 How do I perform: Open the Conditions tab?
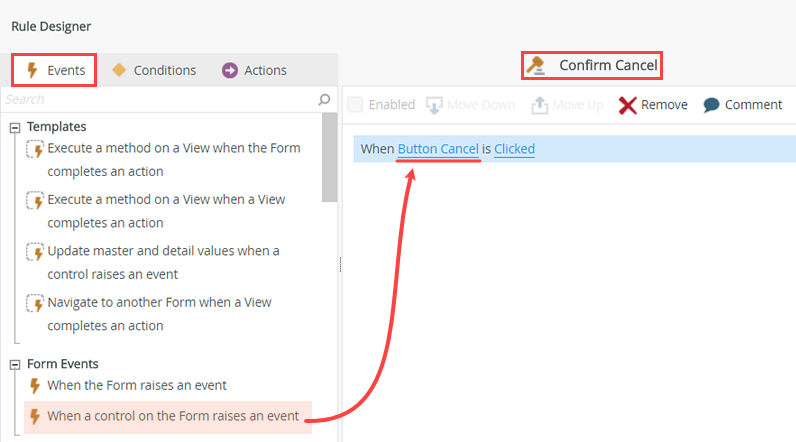tap(154, 70)
